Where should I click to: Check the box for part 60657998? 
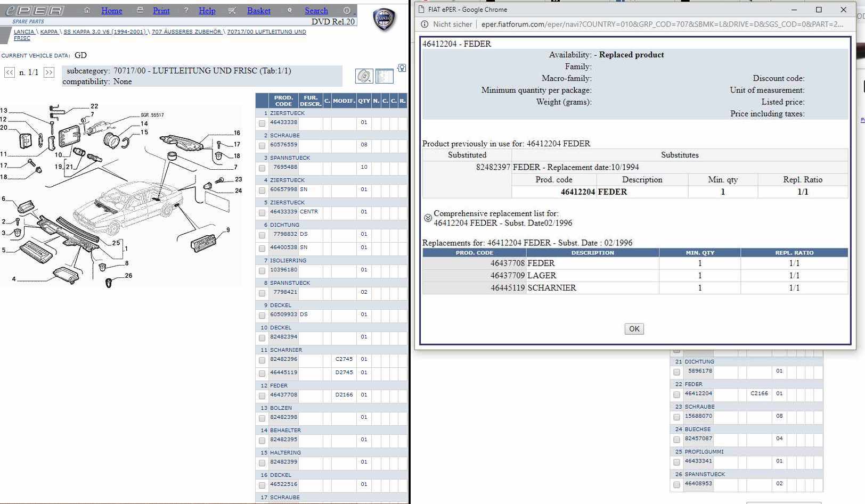(x=262, y=191)
